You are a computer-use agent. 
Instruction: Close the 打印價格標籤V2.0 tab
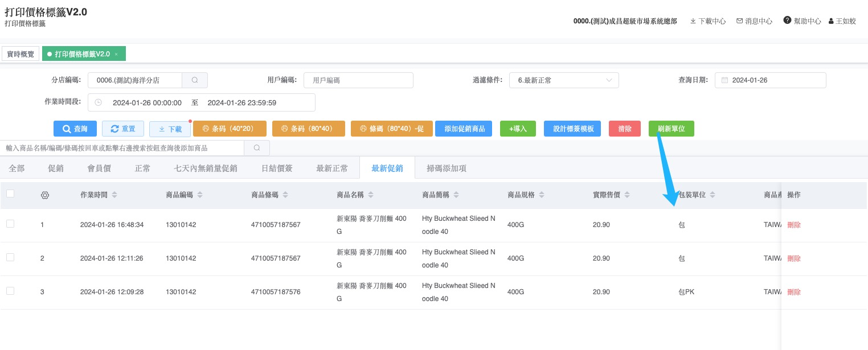[116, 54]
